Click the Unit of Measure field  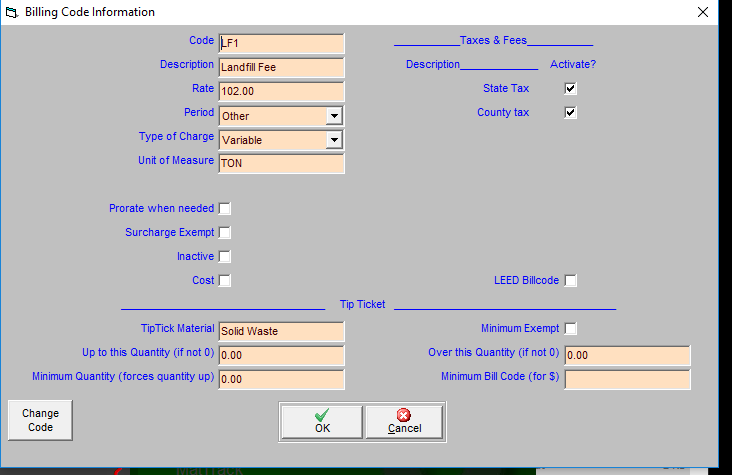(x=281, y=164)
